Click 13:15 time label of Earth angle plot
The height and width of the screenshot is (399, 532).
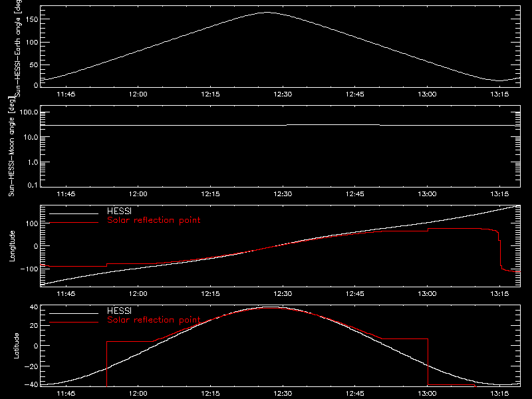tap(499, 94)
